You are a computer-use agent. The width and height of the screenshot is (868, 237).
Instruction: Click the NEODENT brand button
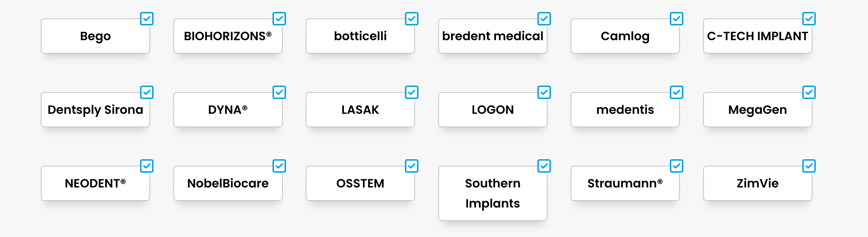pos(95,183)
